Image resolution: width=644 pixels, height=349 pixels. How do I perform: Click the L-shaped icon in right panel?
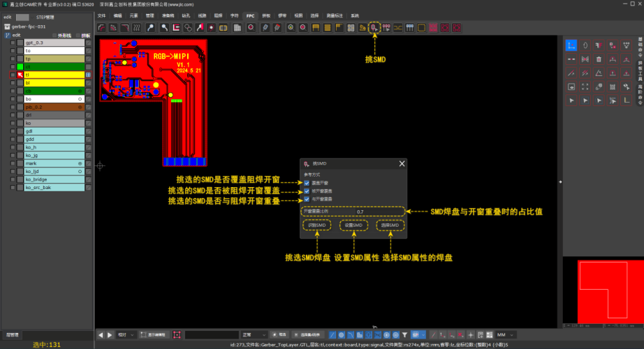coord(627,101)
